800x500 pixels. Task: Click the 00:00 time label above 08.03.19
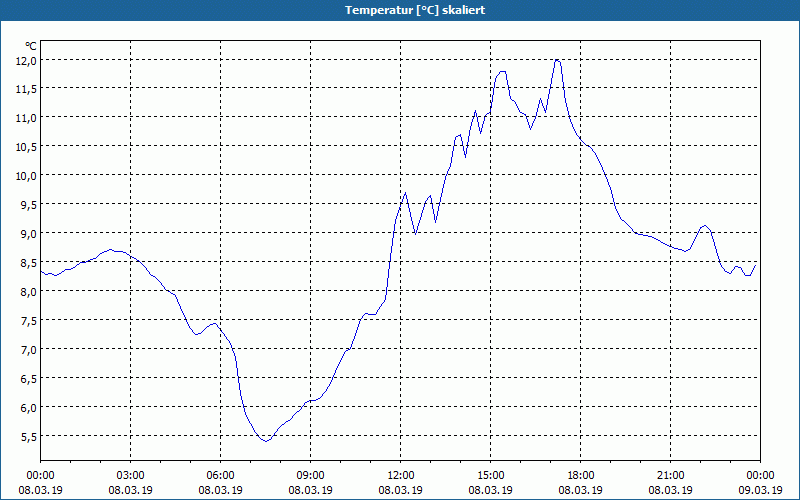point(40,476)
